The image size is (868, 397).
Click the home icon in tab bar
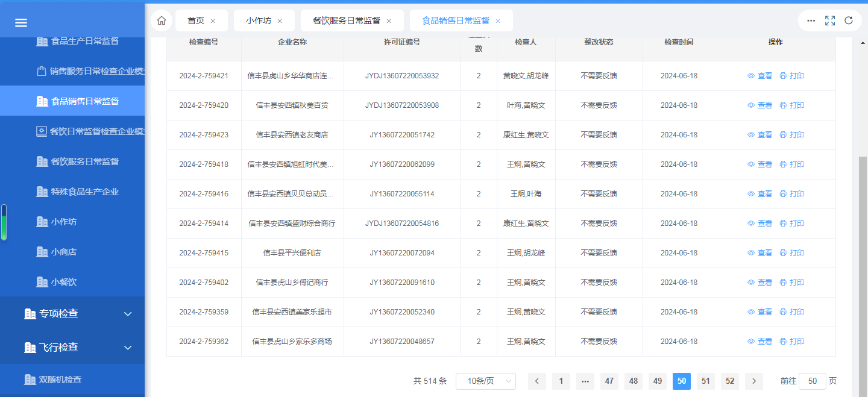pos(161,20)
